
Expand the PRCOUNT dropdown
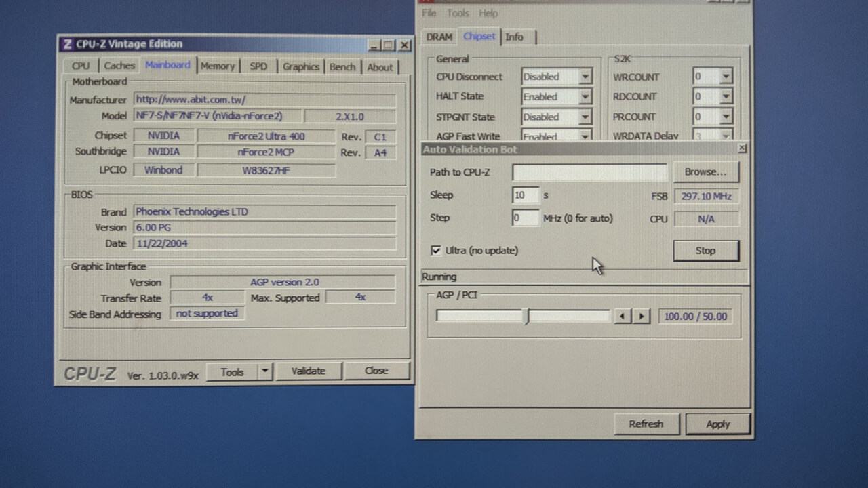[x=726, y=117]
